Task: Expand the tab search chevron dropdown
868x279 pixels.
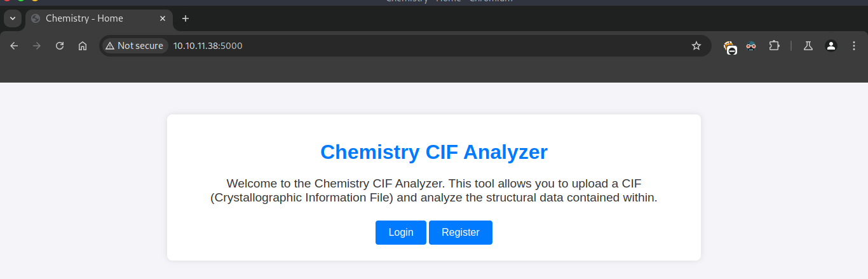Action: tap(13, 18)
